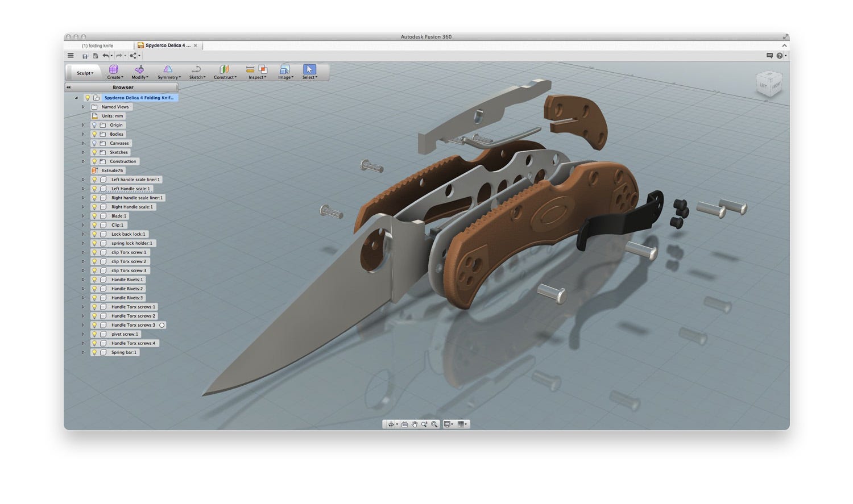Close the Spyderco Delica 4 tab
The height and width of the screenshot is (504, 853).
(196, 45)
